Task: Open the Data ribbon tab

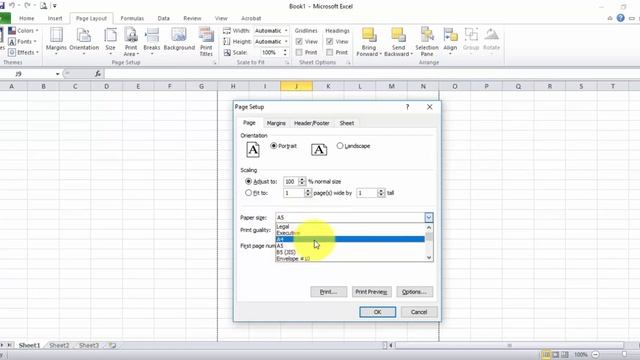Action: coord(164,18)
